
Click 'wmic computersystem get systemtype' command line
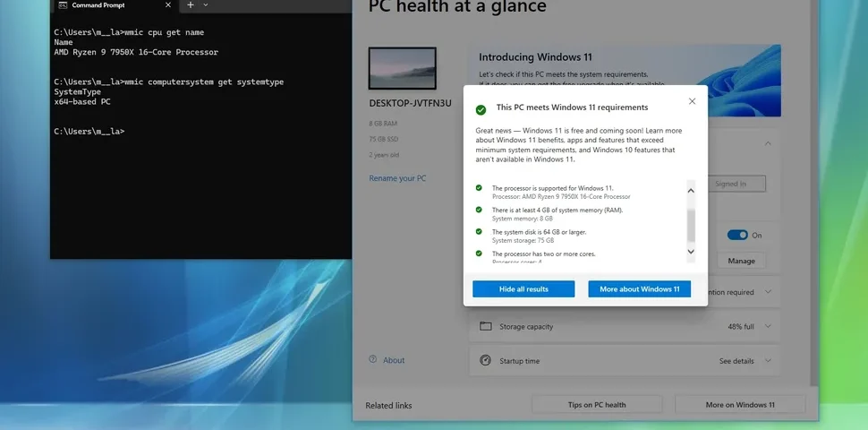(x=168, y=82)
